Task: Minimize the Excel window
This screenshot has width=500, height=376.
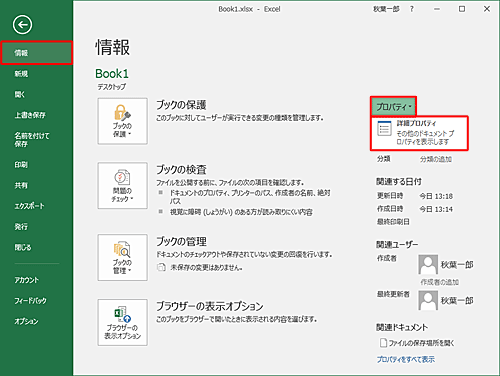Action: [437, 9]
